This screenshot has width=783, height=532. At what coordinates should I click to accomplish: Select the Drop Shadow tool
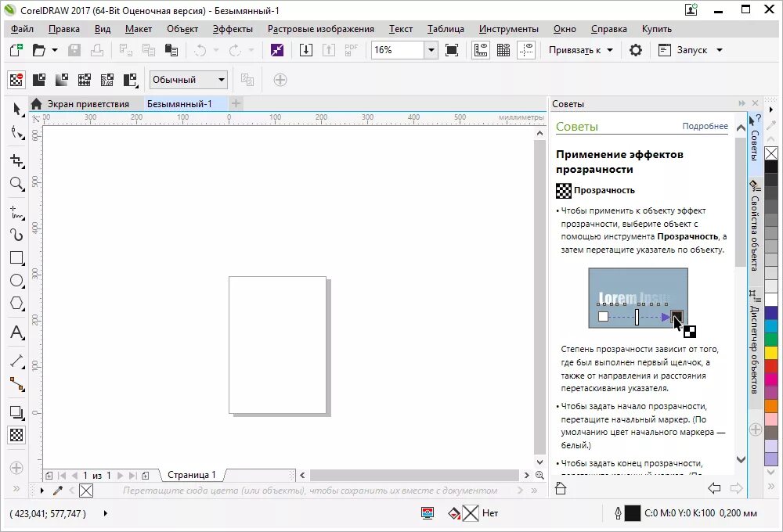[17, 413]
